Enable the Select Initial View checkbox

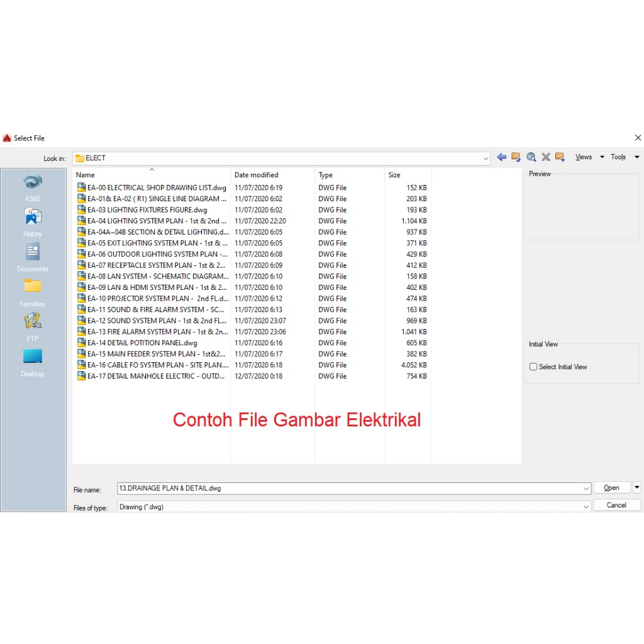pos(533,367)
